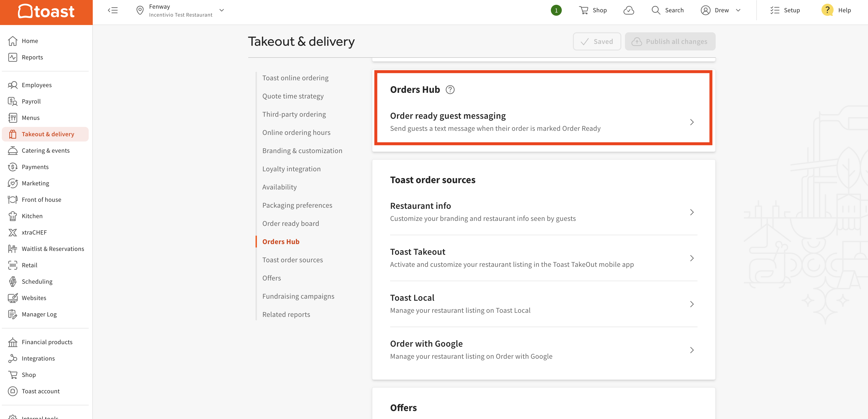Open the Fenway restaurant location dropdown
The height and width of the screenshot is (419, 868).
[x=180, y=10]
